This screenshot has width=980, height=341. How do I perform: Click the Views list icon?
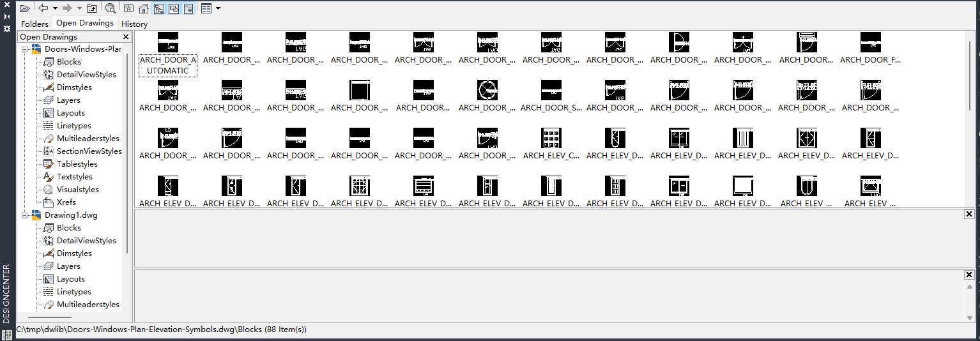(x=206, y=8)
